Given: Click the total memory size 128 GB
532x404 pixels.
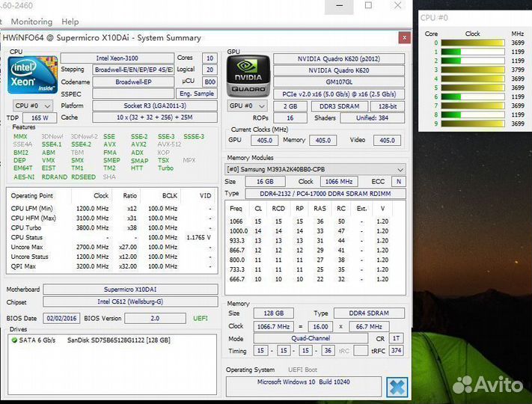Looking at the screenshot, I should 273,313.
